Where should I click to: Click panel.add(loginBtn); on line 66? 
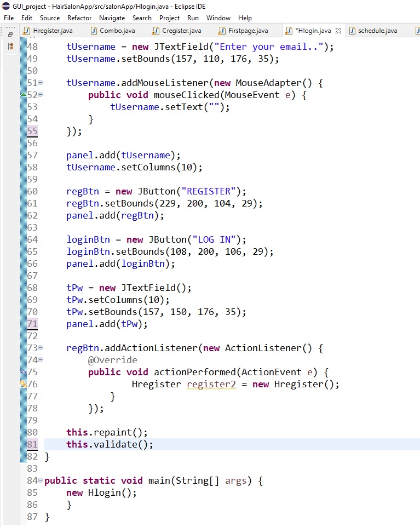click(120, 264)
